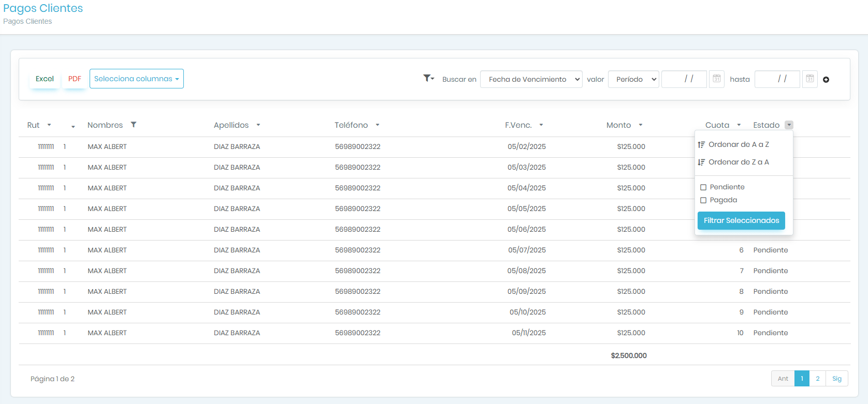
Task: Expand the Cuota column dropdown arrow
Action: tap(739, 125)
